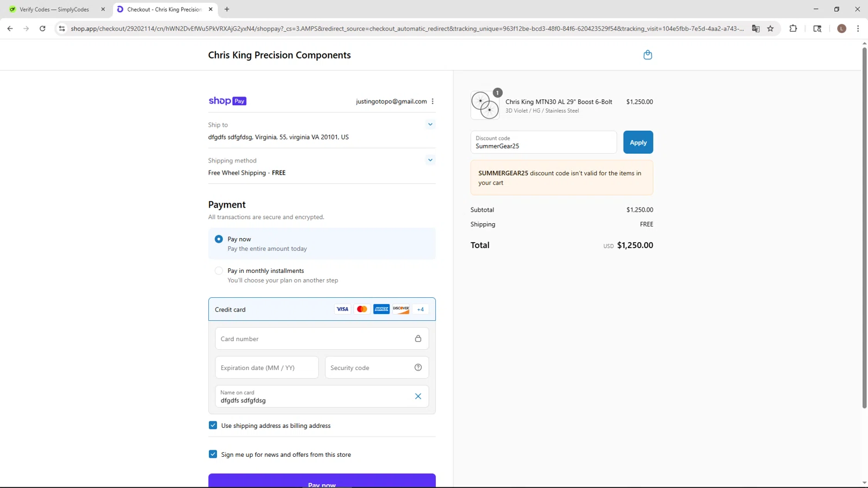Click the Chris King Precision Components store title
The height and width of the screenshot is (488, 868).
click(x=279, y=55)
